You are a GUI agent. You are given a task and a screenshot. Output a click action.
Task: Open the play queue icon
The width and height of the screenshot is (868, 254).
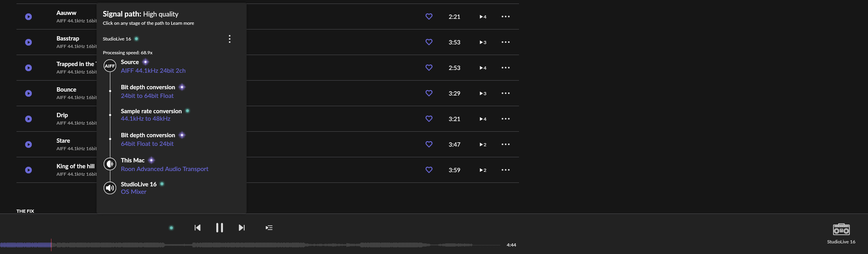[x=269, y=228]
